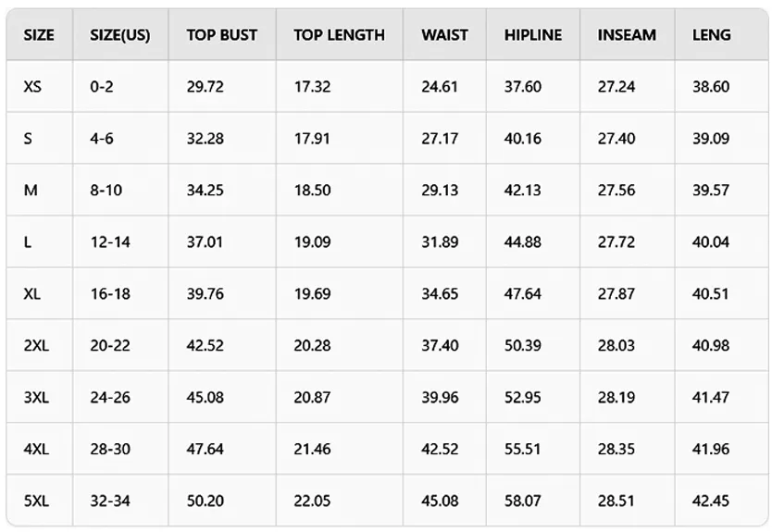Select the XS size row label
772x532 pixels.
(x=33, y=87)
